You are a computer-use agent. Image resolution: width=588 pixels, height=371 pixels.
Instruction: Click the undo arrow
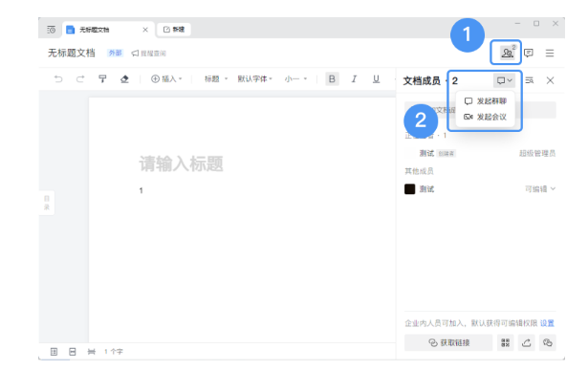point(58,78)
